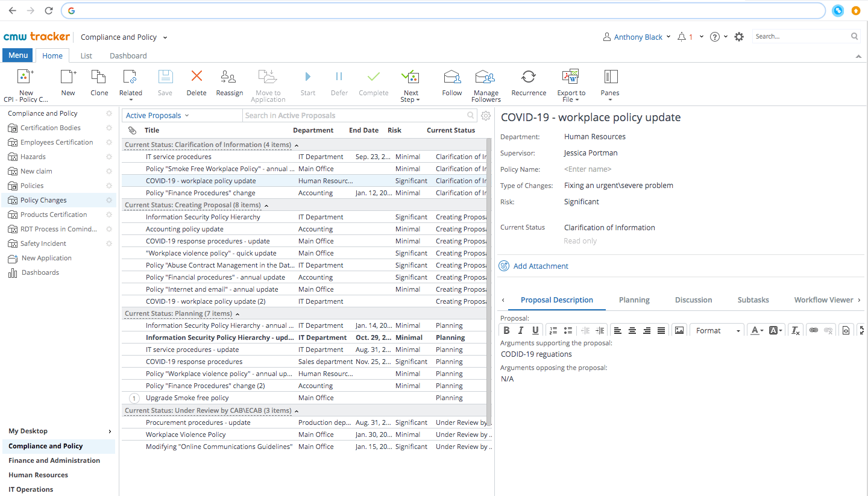Click the Start play icon
868x496 pixels.
click(308, 77)
